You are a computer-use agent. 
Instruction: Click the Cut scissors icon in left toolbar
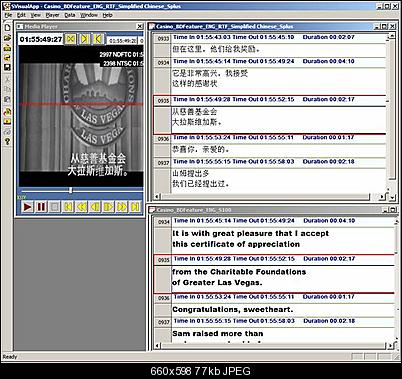(7, 79)
